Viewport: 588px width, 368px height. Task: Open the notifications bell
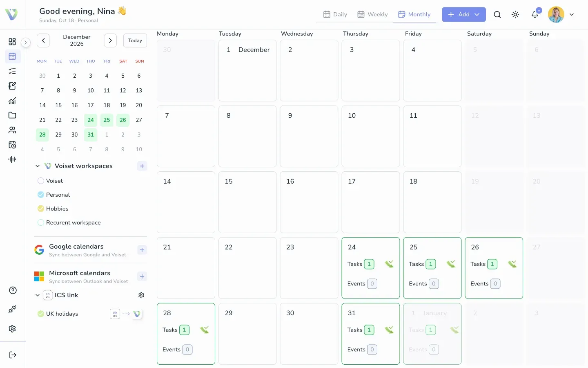(x=535, y=15)
